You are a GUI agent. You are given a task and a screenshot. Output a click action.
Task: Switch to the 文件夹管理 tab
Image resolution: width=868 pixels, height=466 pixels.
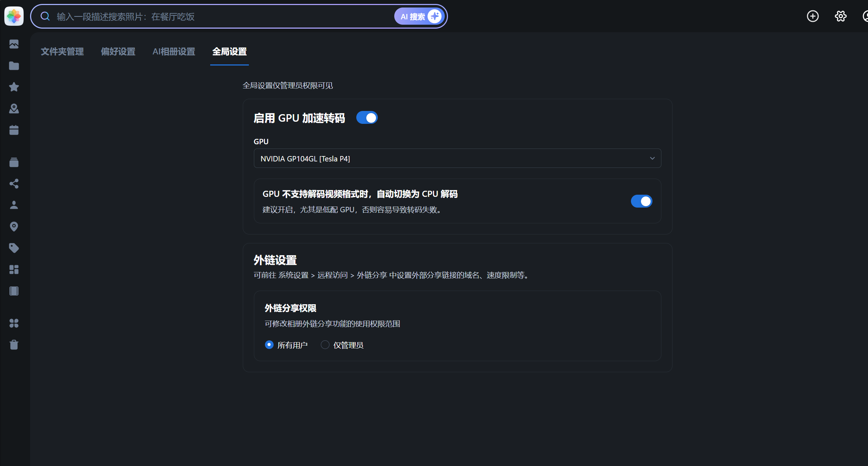click(x=62, y=52)
